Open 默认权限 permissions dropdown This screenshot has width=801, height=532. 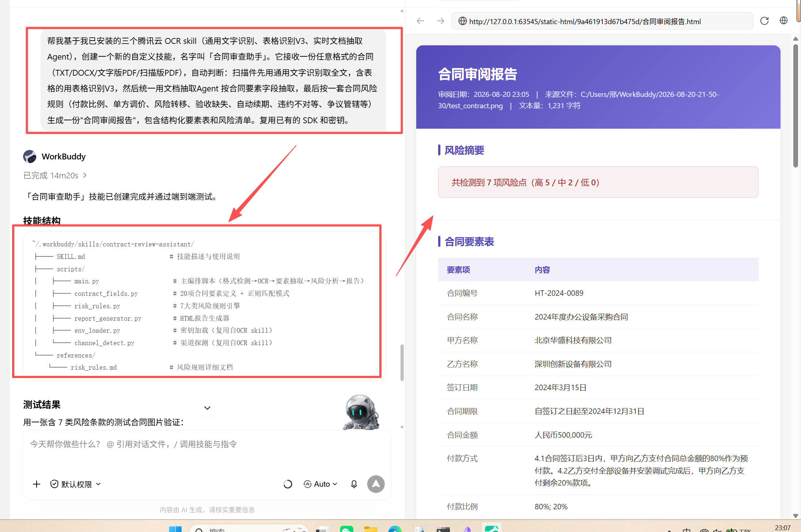[75, 484]
